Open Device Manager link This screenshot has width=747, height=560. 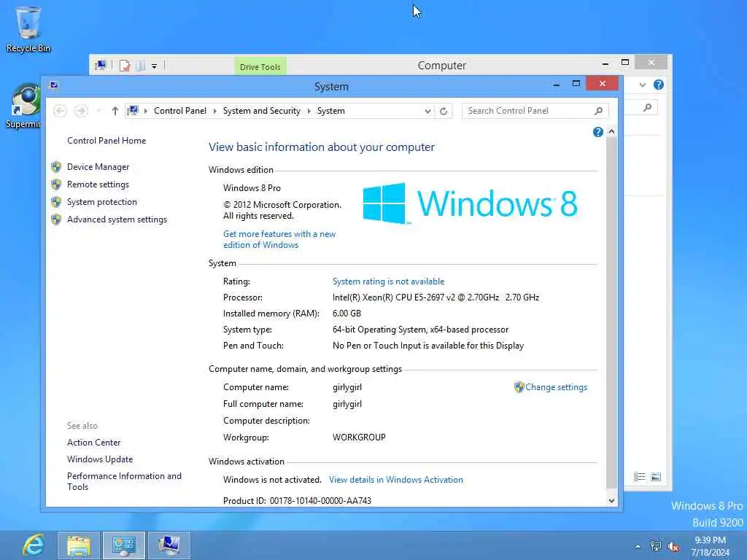[98, 167]
